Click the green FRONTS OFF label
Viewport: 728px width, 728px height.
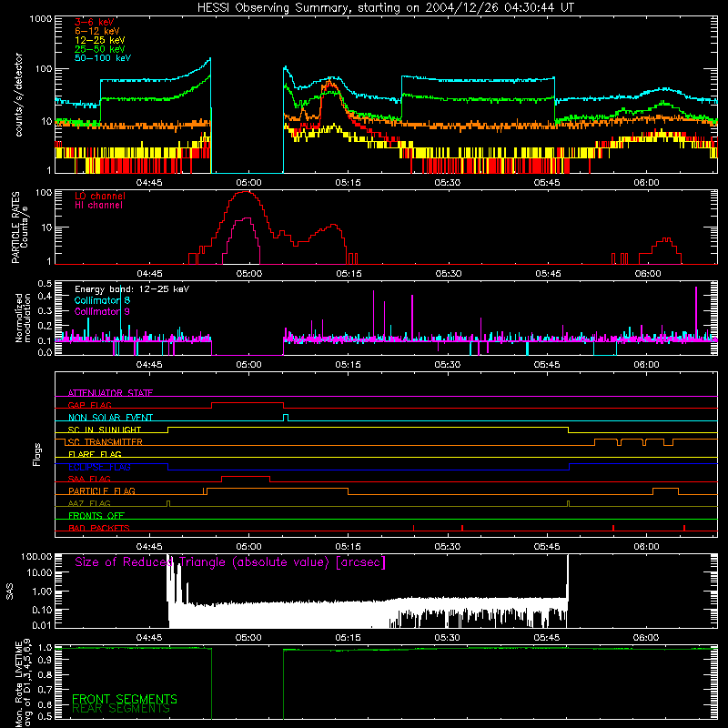[96, 516]
